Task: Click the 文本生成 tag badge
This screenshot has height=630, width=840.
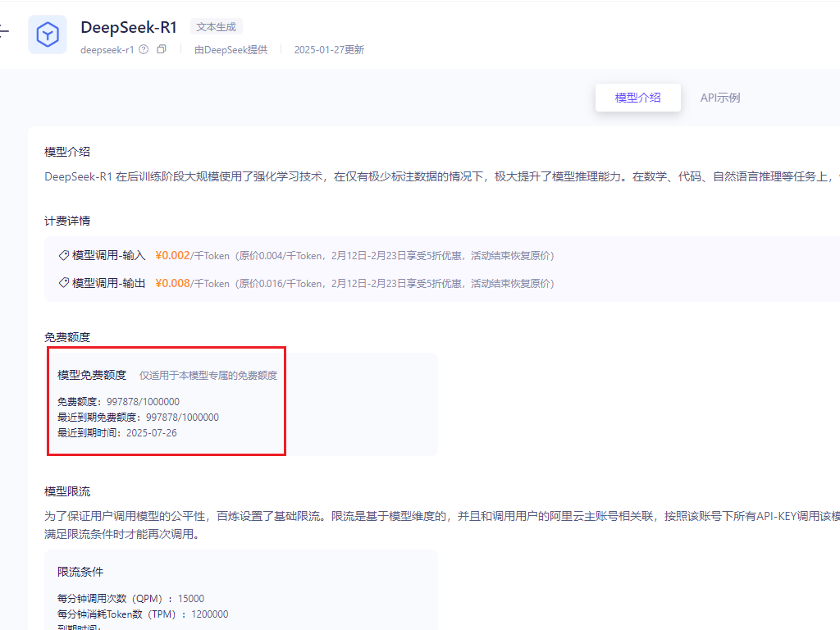Action: click(216, 27)
